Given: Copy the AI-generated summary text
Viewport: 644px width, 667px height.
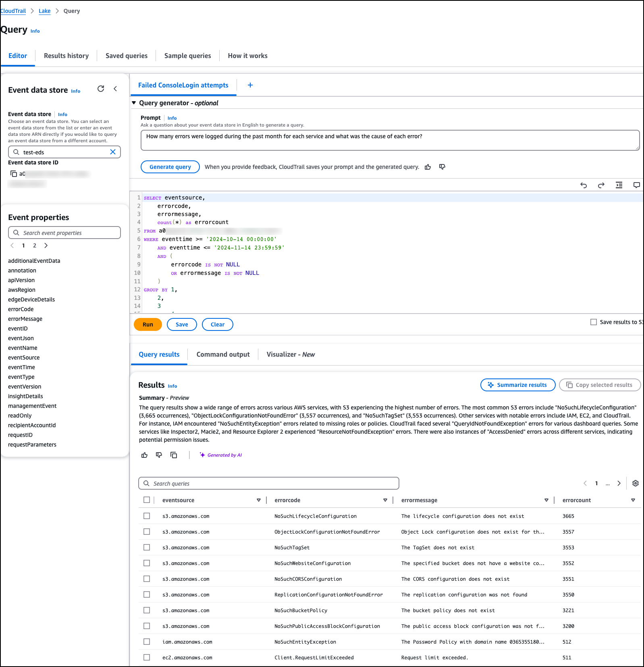Looking at the screenshot, I should click(x=174, y=455).
